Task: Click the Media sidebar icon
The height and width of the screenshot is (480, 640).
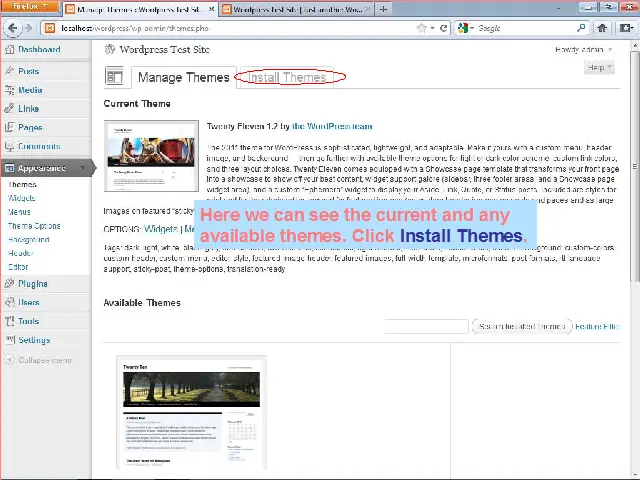Action: [x=9, y=90]
